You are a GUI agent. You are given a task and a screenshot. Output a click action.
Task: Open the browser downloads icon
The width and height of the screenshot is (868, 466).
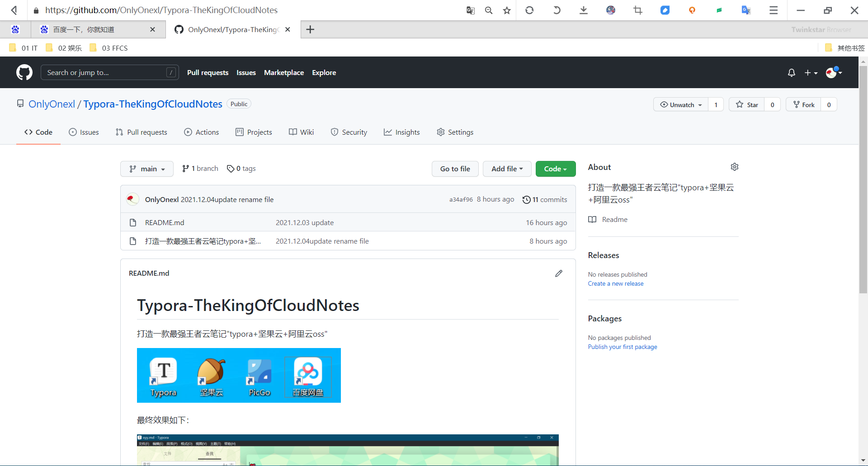click(584, 10)
